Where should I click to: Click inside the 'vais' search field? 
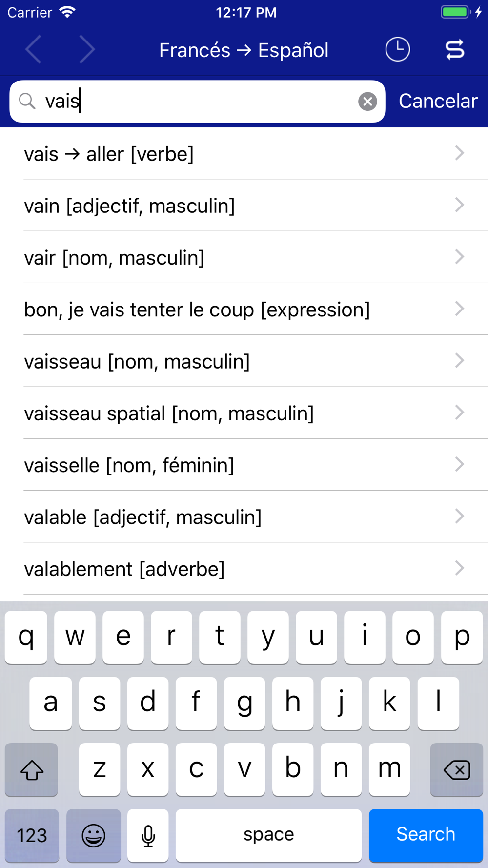(197, 102)
